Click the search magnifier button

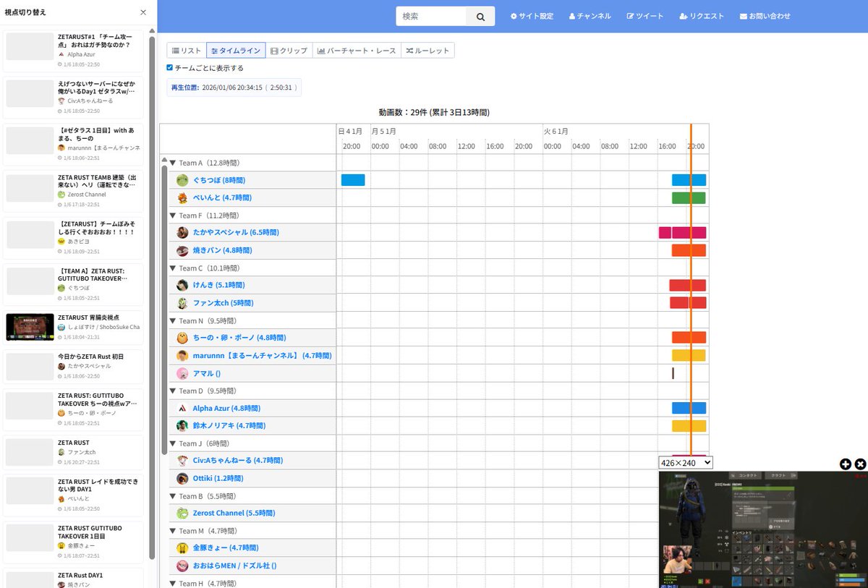[x=480, y=16]
